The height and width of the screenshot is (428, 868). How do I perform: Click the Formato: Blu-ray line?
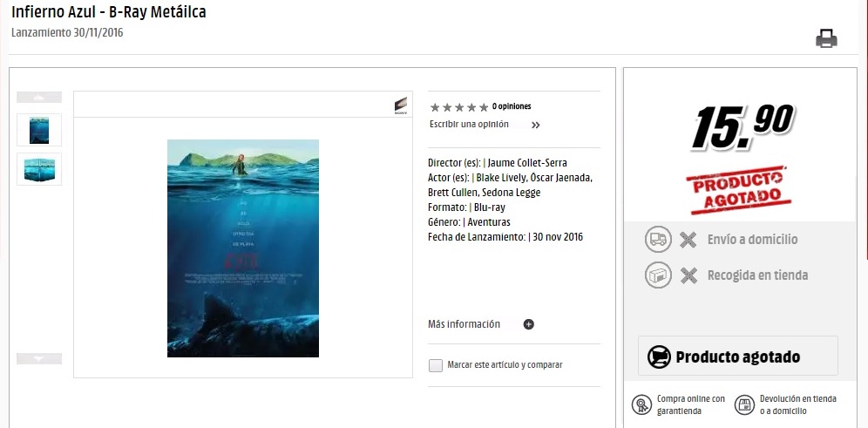[466, 207]
